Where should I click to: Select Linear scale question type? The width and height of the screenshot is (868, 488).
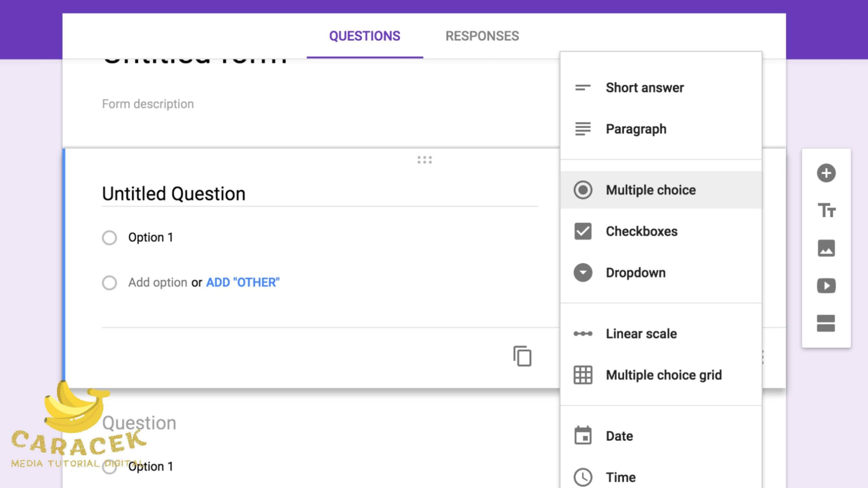(641, 334)
